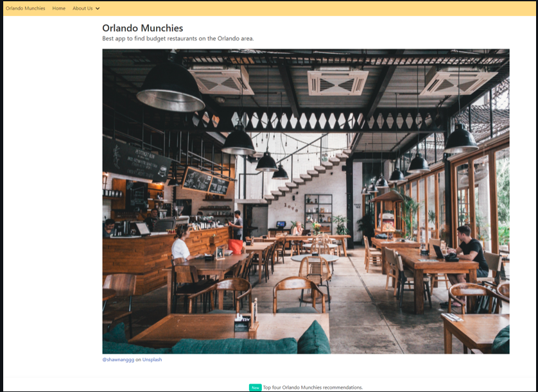The width and height of the screenshot is (538, 392).
Task: Click the largest black pendant lamp
Action: coord(170,86)
